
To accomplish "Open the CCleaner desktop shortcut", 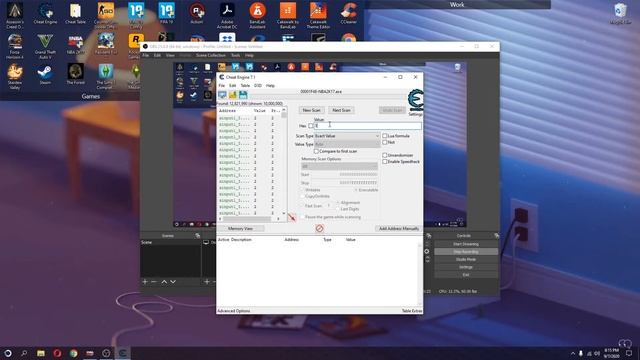I will [x=349, y=14].
